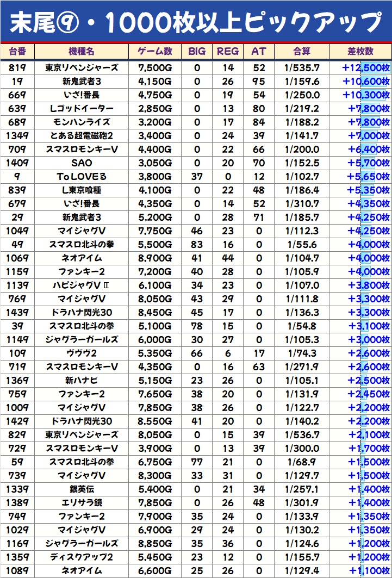Select the ToLOVEる machine name cell
392x578 pixels.
(82, 177)
